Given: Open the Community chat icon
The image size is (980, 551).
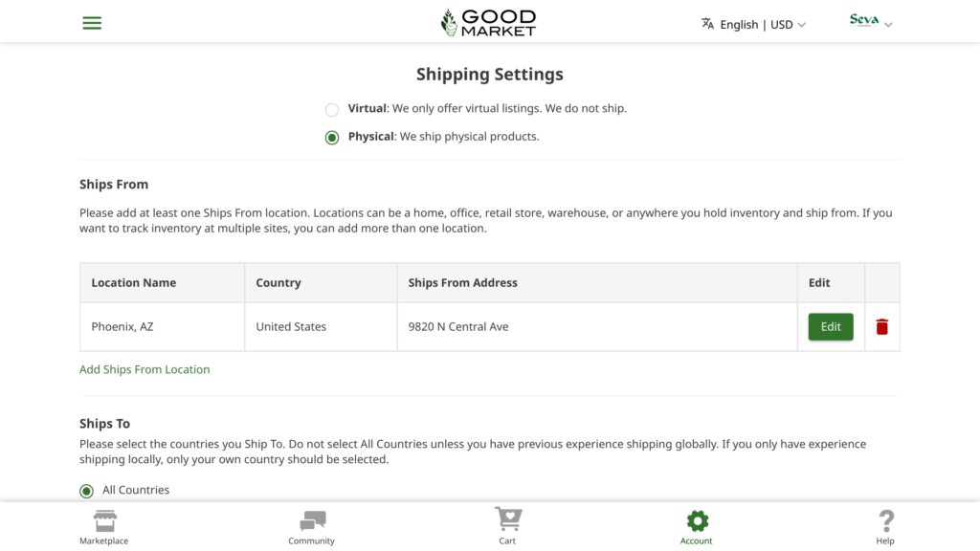Looking at the screenshot, I should tap(312, 521).
